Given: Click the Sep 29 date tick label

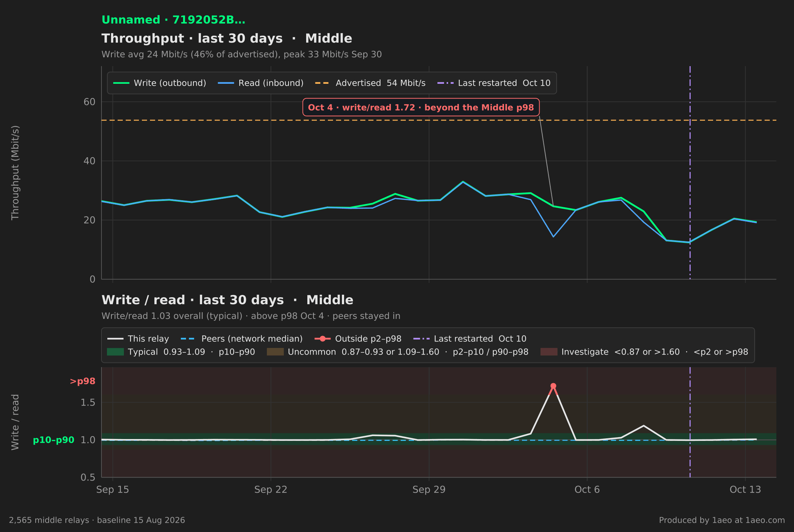Looking at the screenshot, I should tap(429, 490).
